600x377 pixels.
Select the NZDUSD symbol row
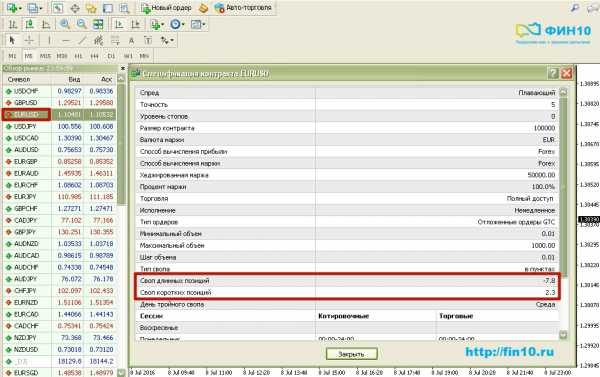coord(59,349)
